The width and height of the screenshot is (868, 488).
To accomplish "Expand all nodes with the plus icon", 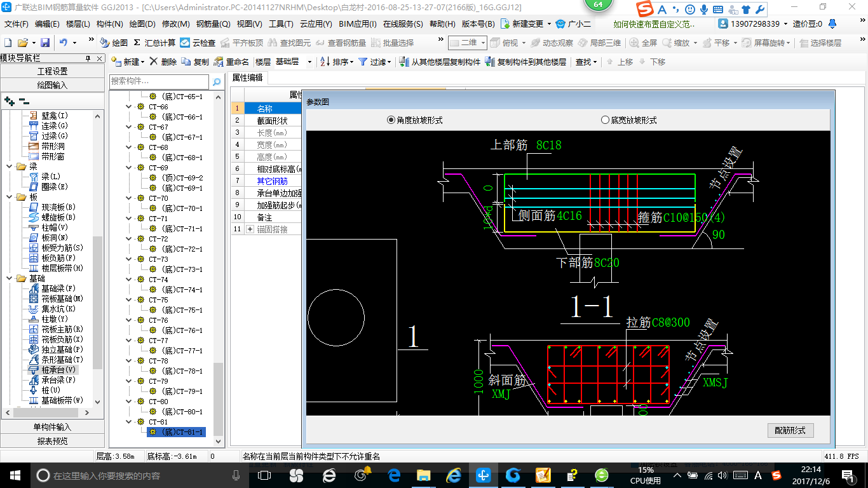I will (x=9, y=100).
